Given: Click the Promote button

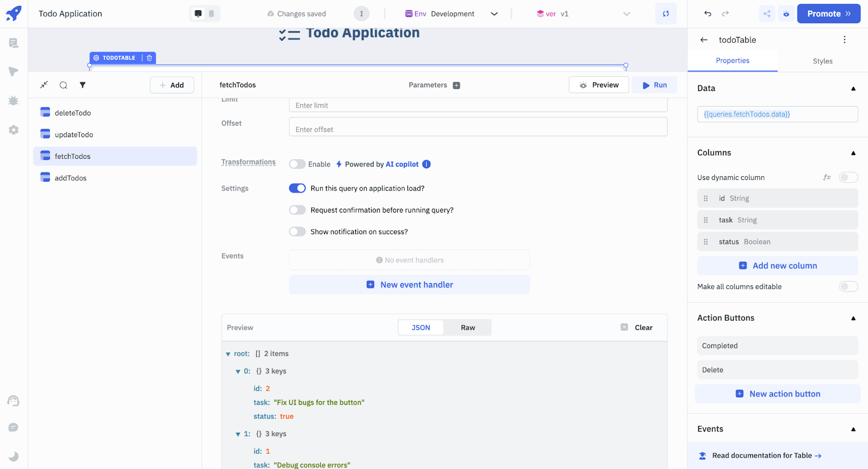Looking at the screenshot, I should coord(828,14).
